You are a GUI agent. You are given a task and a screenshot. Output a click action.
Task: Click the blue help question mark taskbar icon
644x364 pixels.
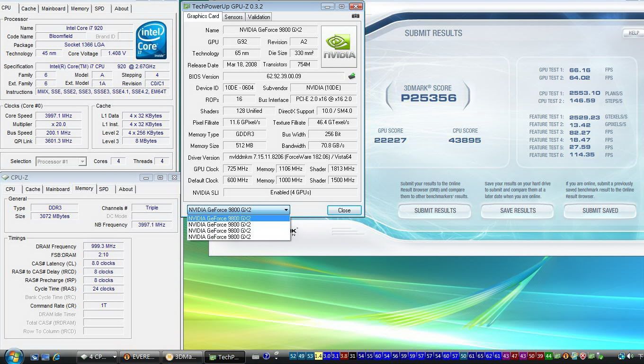click(x=266, y=356)
